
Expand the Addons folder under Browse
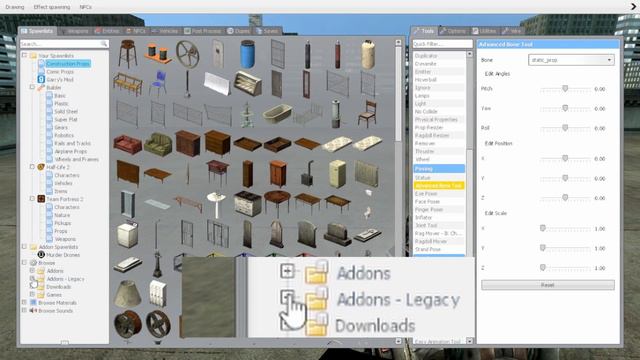(32, 271)
